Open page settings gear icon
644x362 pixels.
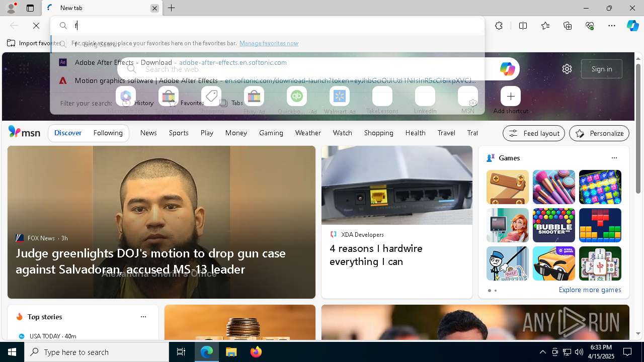pos(567,69)
